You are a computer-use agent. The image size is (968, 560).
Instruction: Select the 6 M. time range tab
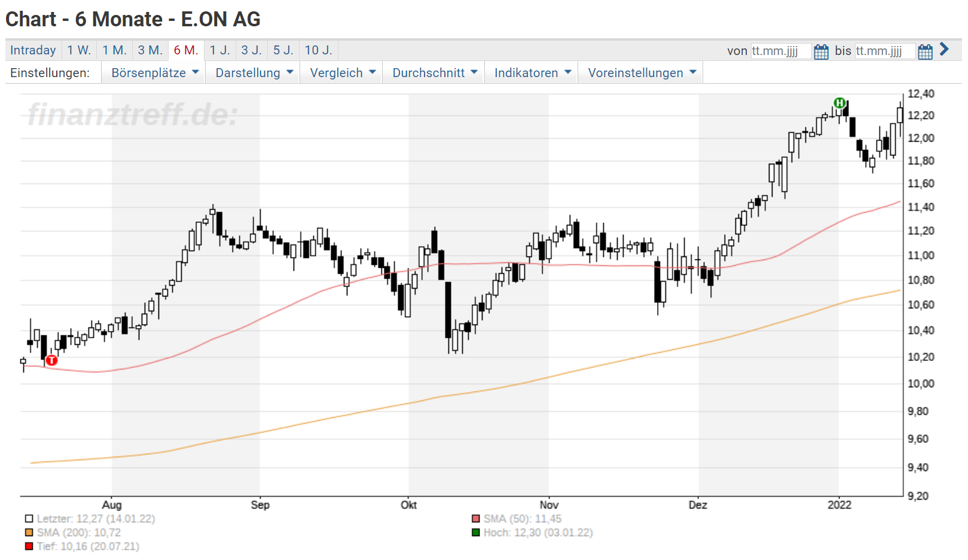(186, 50)
